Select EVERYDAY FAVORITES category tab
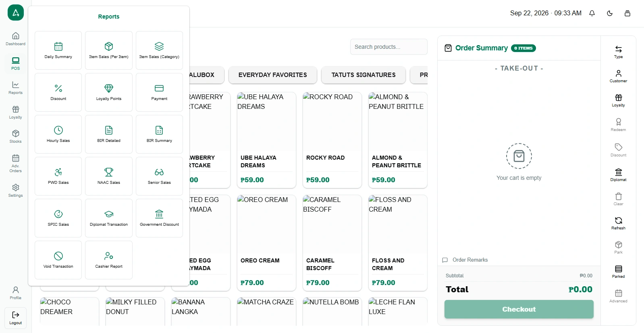644x333 pixels. [x=272, y=75]
